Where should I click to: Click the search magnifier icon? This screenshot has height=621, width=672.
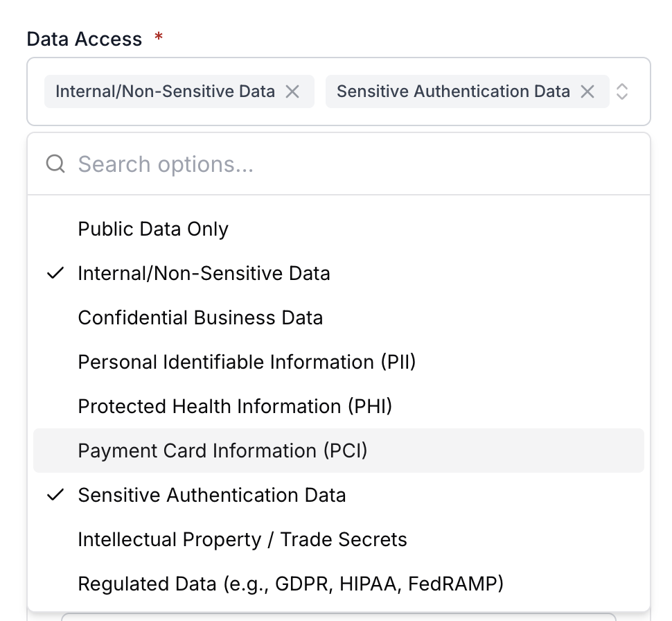tap(55, 164)
